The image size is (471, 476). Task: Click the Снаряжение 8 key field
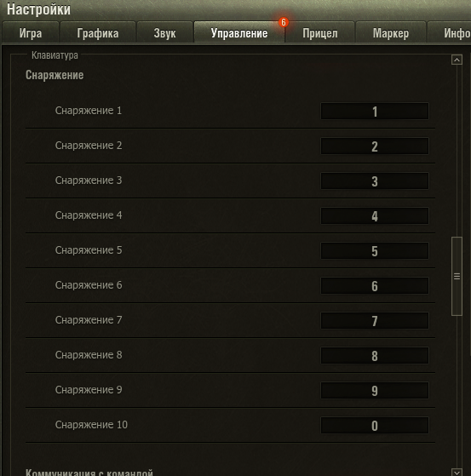[375, 355]
